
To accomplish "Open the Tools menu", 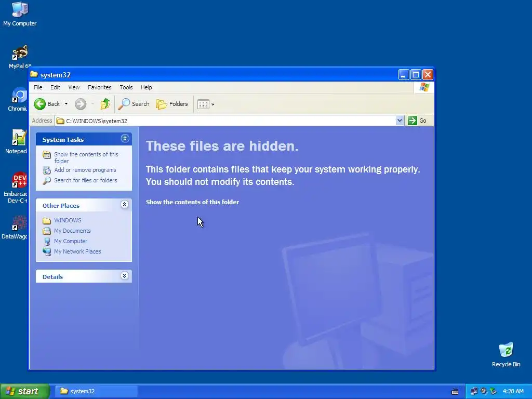I will pyautogui.click(x=126, y=87).
